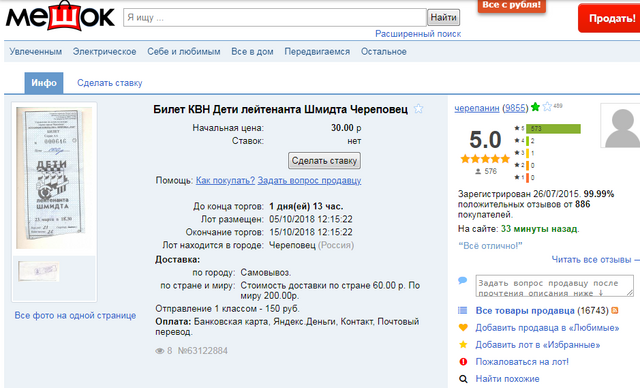Click the lot number №63122884
The image size is (640, 388).
click(x=202, y=351)
